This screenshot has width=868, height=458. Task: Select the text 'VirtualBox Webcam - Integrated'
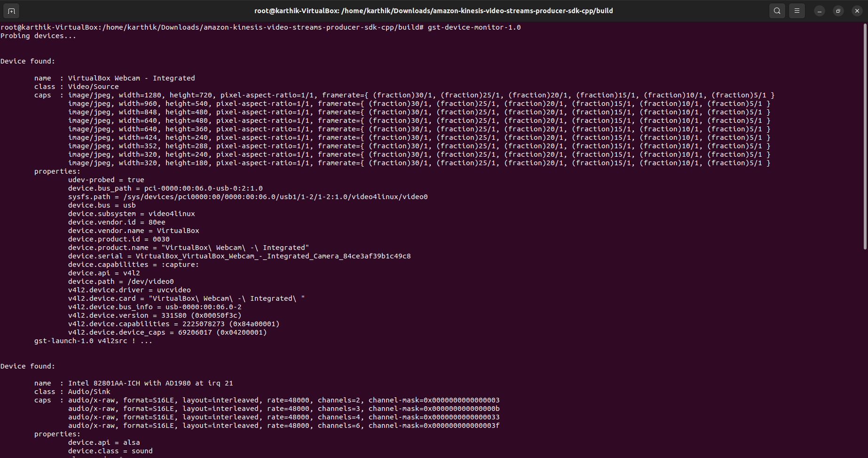[x=131, y=78]
